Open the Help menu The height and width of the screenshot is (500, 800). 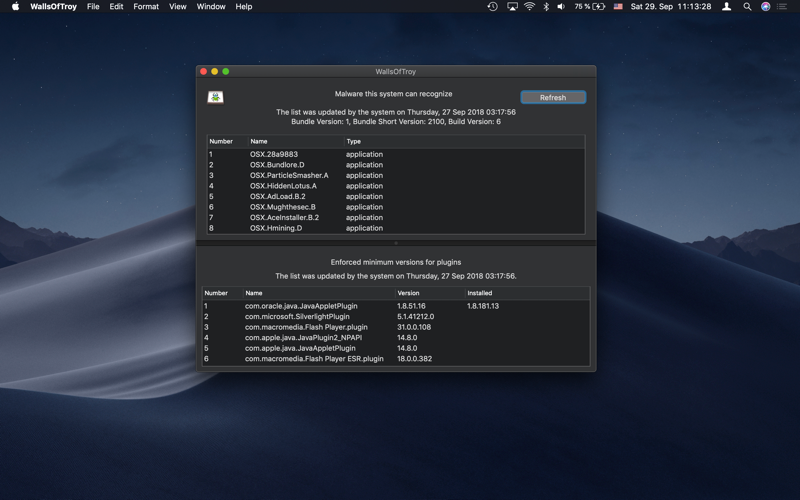[x=243, y=7]
